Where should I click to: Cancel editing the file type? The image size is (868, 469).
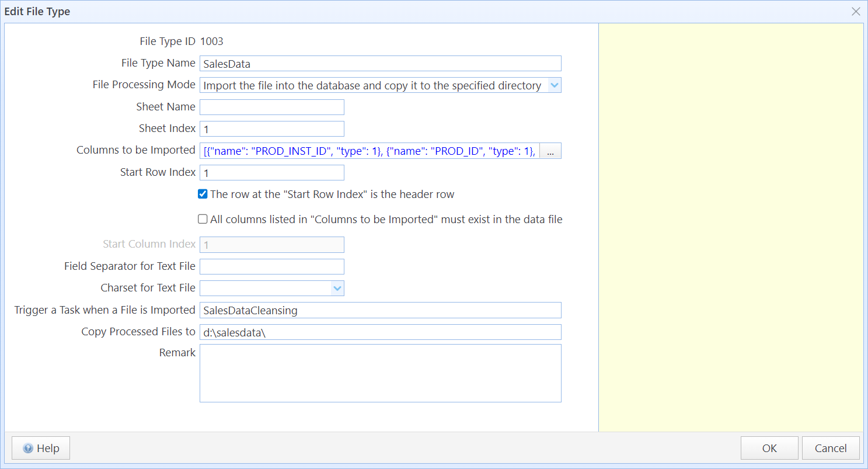click(830, 448)
